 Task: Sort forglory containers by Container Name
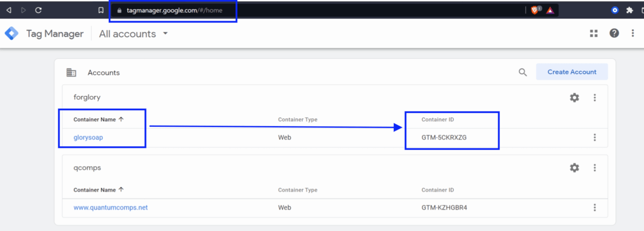point(99,119)
